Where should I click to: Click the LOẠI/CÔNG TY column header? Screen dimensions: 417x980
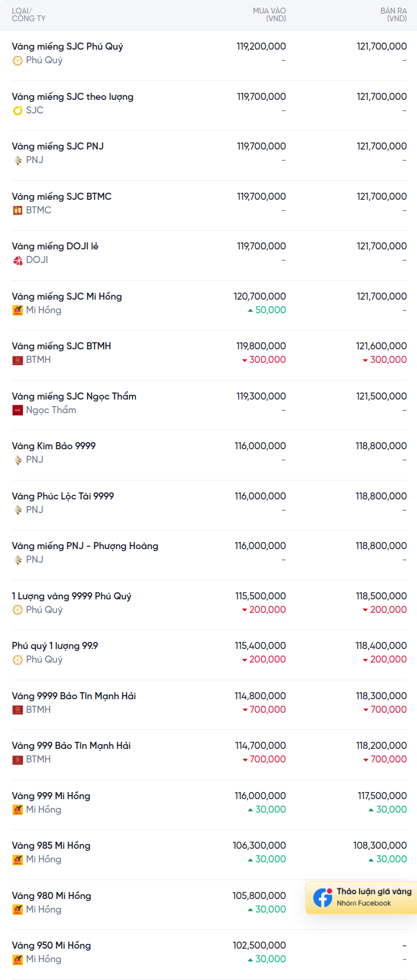click(28, 15)
